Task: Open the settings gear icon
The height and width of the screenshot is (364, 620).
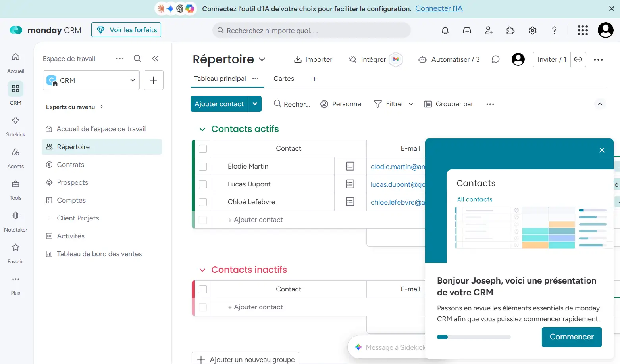Action: (x=533, y=31)
